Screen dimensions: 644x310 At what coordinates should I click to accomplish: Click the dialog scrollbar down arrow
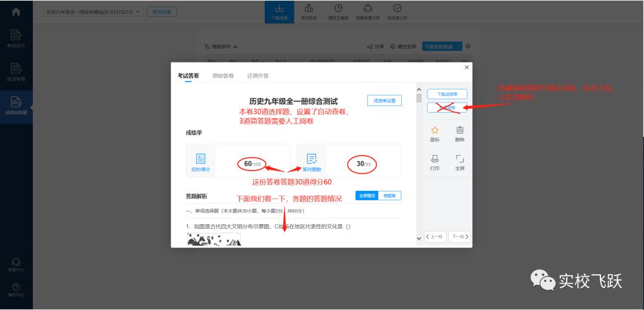[419, 238]
